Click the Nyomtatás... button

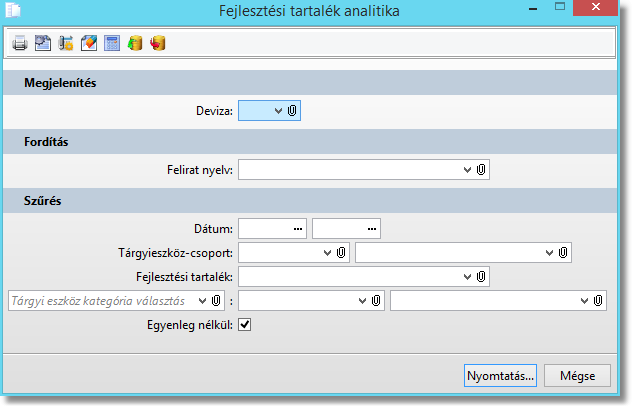coord(500,376)
